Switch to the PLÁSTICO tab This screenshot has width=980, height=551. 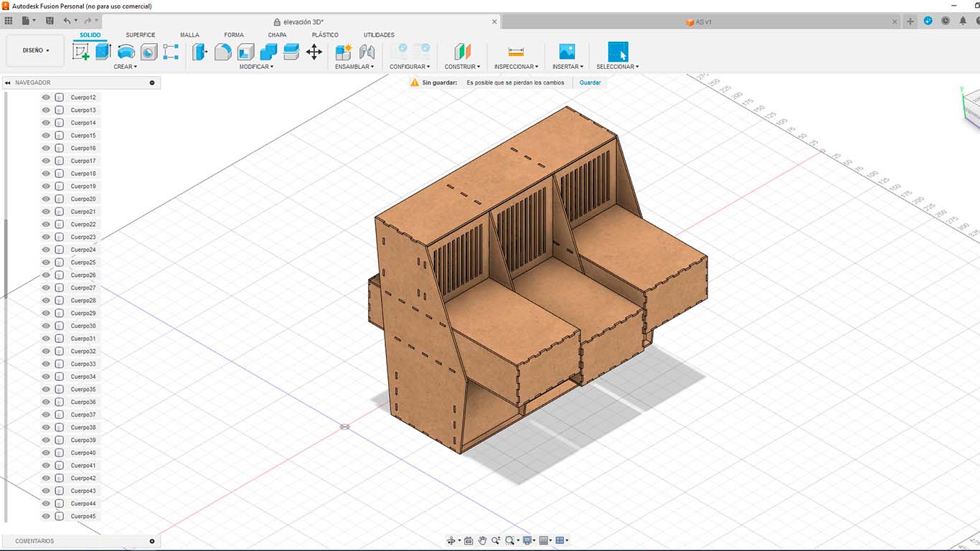[x=325, y=35]
